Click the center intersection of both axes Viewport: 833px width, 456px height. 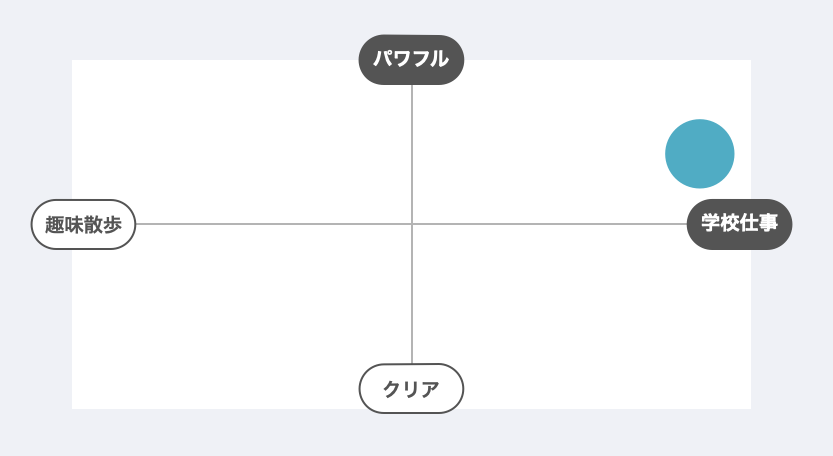(x=412, y=224)
